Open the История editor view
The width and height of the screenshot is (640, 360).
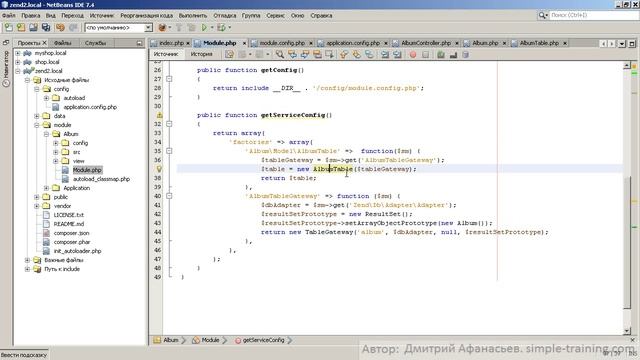click(x=202, y=54)
